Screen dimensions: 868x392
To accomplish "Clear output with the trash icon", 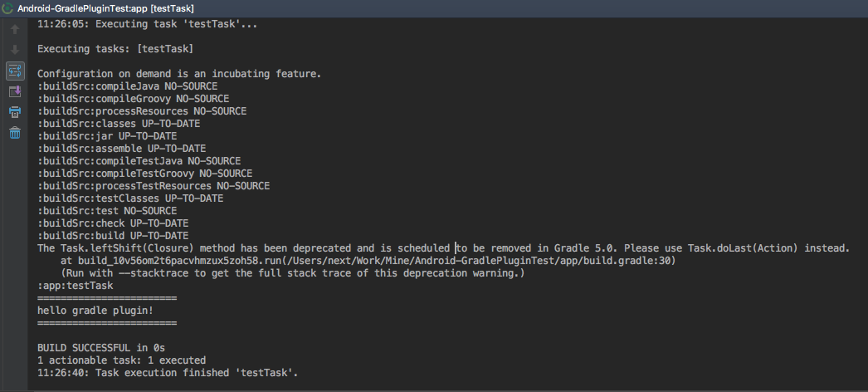I will pyautogui.click(x=15, y=133).
